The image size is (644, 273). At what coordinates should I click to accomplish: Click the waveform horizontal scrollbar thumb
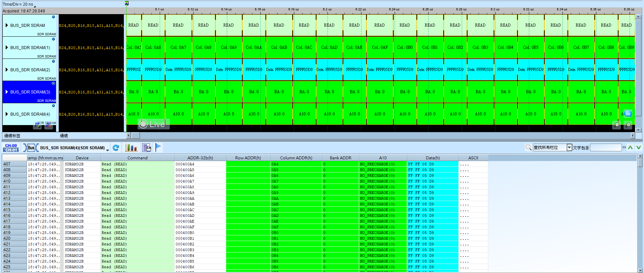click(x=135, y=135)
